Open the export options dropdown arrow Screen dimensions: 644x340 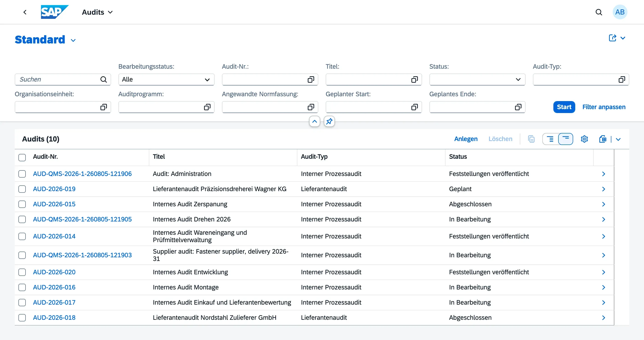(618, 139)
